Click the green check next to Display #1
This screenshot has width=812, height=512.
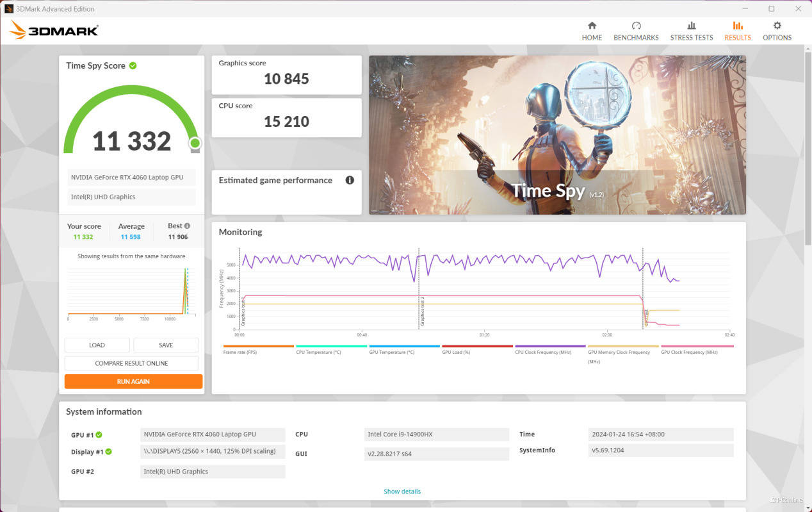109,452
